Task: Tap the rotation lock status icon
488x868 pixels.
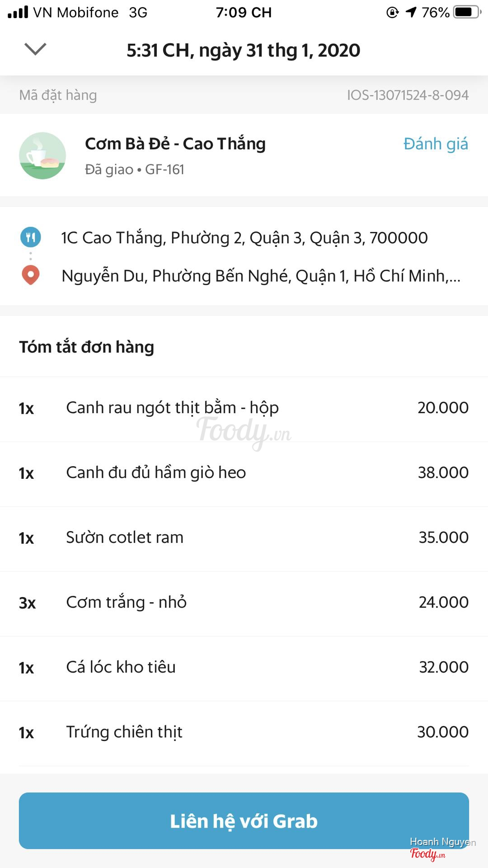Action: point(392,12)
